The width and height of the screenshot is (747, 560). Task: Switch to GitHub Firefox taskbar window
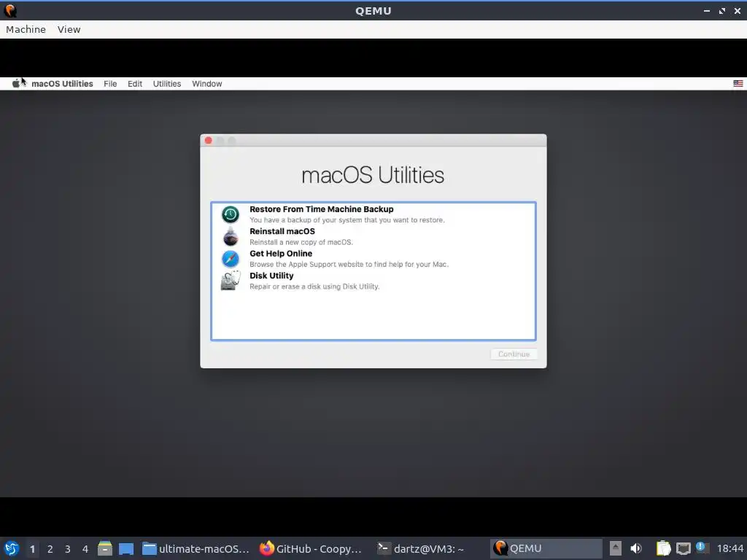pyautogui.click(x=311, y=548)
